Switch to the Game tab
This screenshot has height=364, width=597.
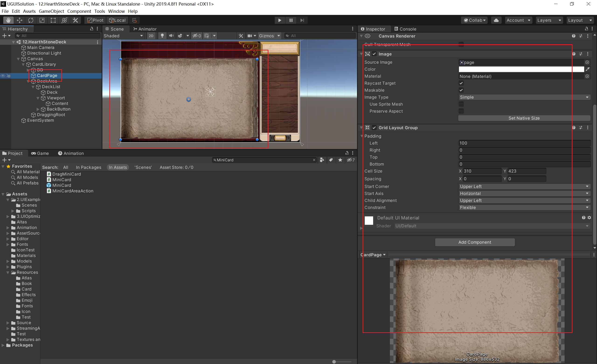40,153
